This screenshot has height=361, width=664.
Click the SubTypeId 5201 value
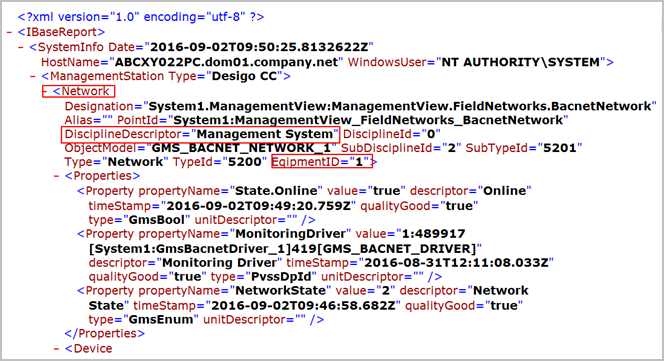point(559,148)
